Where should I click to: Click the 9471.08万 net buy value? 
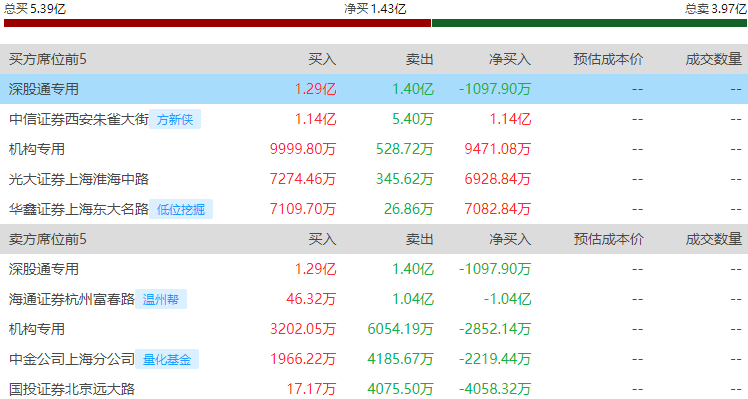click(x=498, y=149)
